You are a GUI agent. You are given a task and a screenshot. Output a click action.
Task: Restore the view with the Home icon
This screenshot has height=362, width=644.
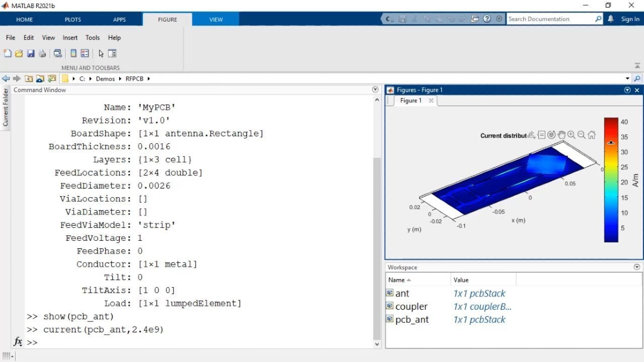pos(592,135)
